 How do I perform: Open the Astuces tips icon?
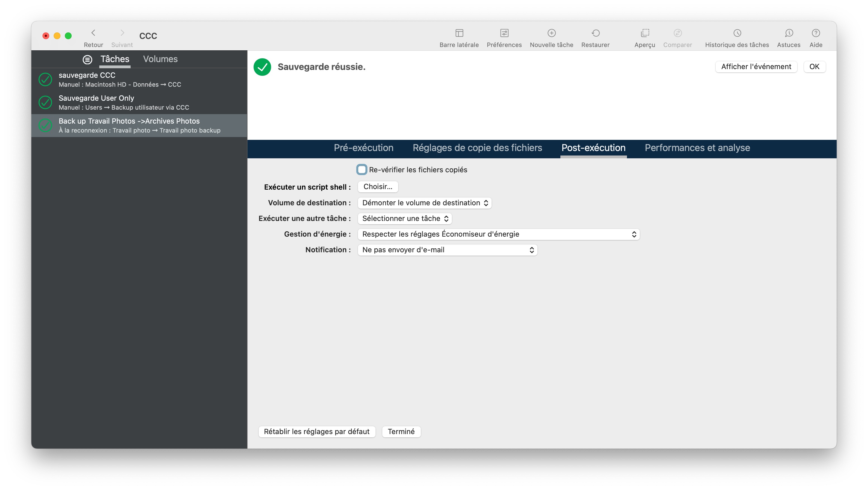[x=789, y=33]
